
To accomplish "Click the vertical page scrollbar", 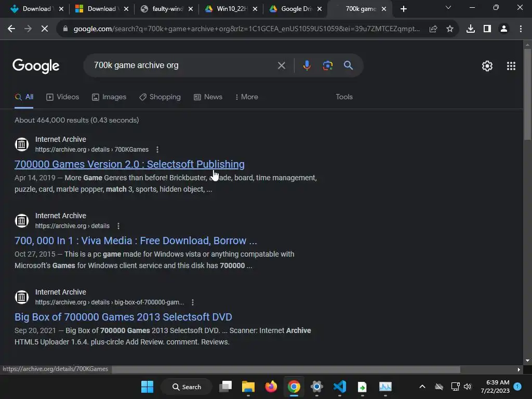I will click(527, 95).
